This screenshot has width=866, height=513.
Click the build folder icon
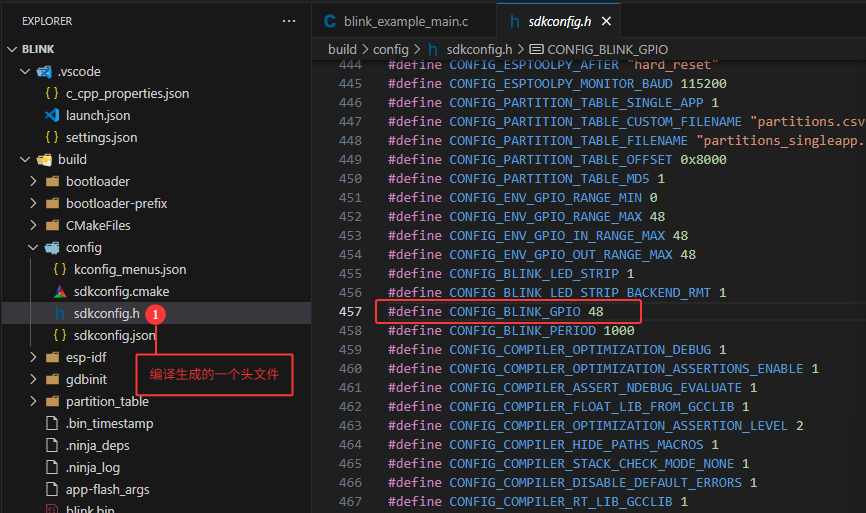pyautogui.click(x=44, y=160)
